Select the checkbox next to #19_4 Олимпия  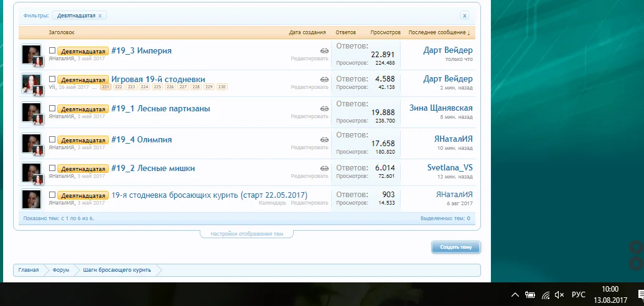52,140
